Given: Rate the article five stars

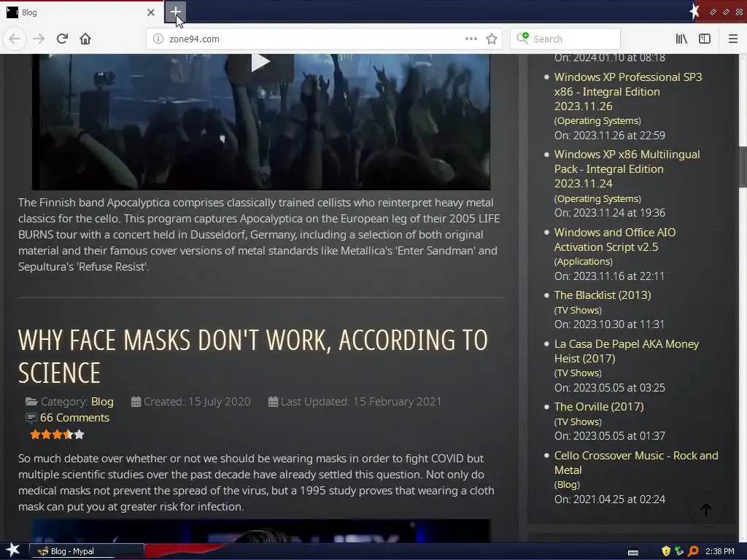Looking at the screenshot, I should tap(80, 435).
